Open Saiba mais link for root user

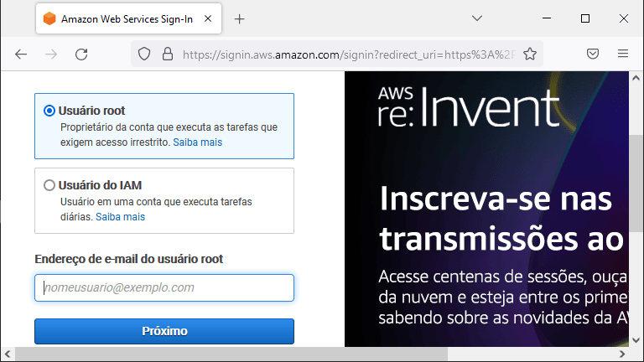[x=198, y=142]
